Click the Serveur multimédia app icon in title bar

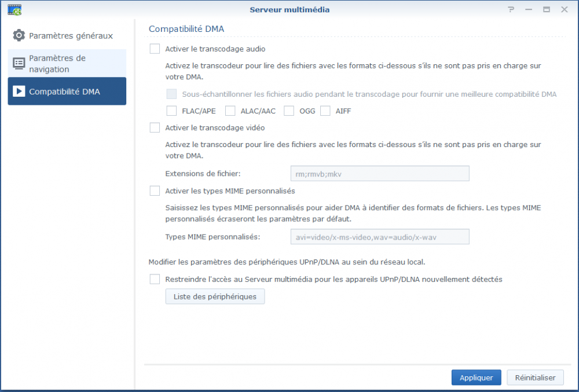coord(14,9)
